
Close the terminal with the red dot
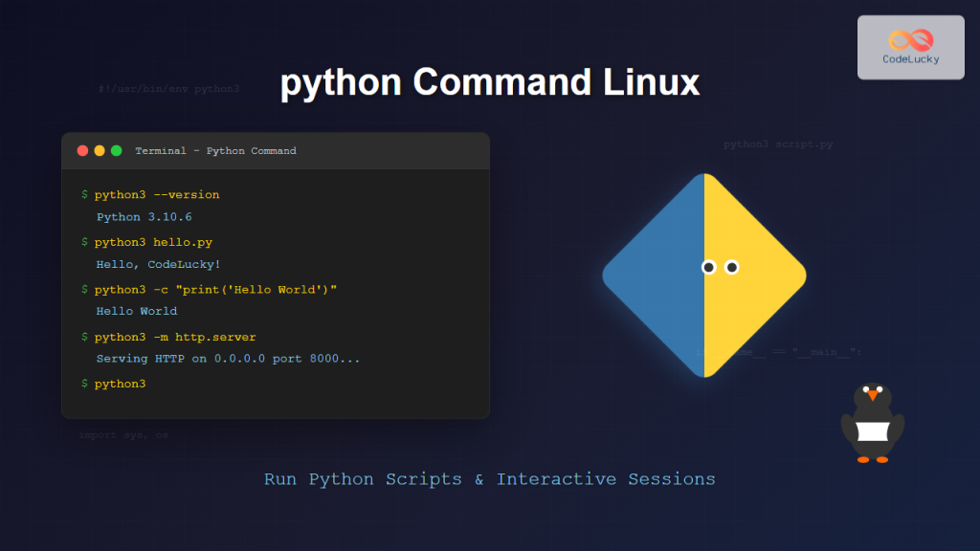(x=82, y=151)
